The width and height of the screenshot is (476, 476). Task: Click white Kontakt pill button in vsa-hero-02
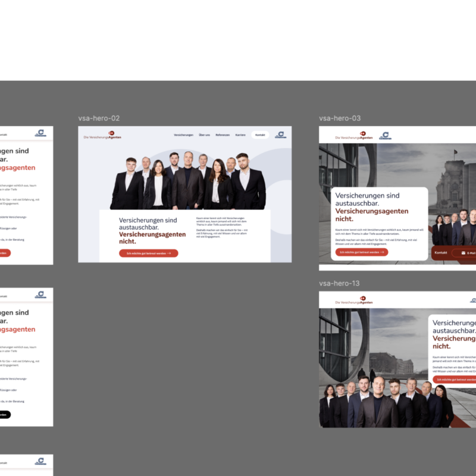260,135
